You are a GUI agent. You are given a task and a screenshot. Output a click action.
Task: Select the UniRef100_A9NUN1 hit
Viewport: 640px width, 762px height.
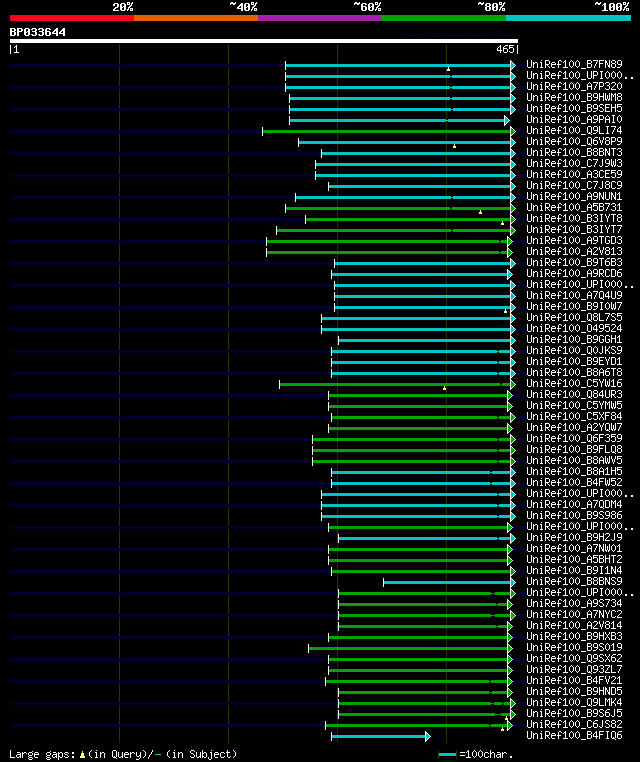[574, 196]
